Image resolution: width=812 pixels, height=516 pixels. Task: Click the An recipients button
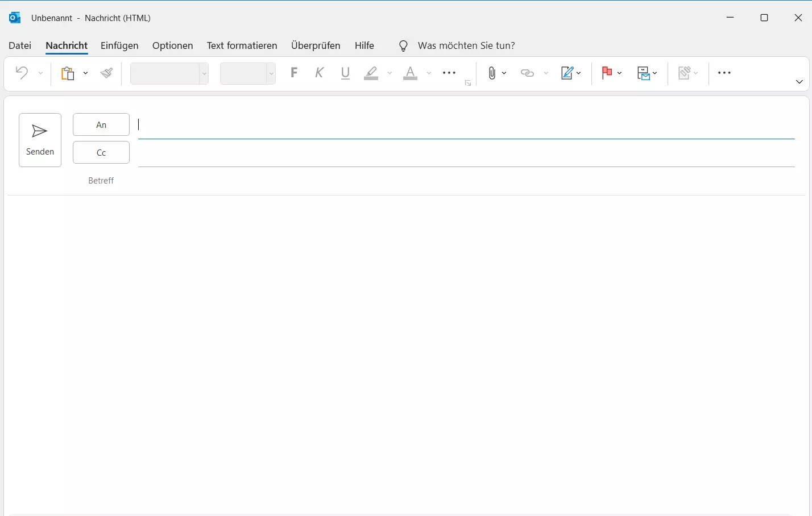click(x=101, y=124)
